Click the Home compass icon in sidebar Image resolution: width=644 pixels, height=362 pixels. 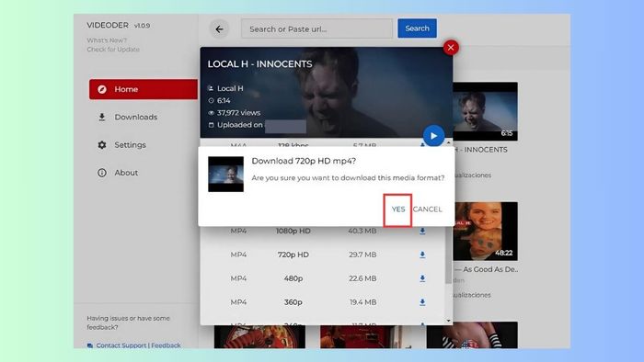102,89
